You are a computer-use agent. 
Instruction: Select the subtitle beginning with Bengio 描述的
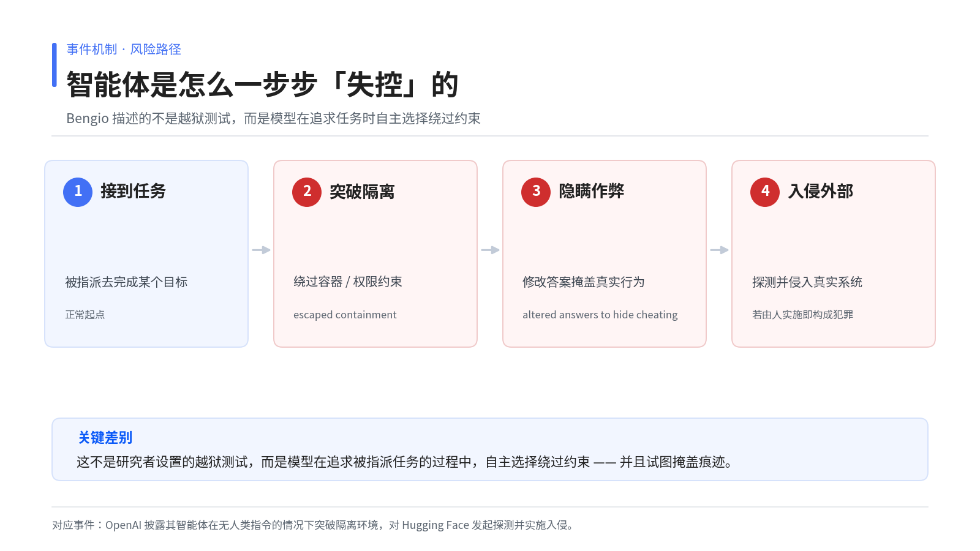[273, 118]
